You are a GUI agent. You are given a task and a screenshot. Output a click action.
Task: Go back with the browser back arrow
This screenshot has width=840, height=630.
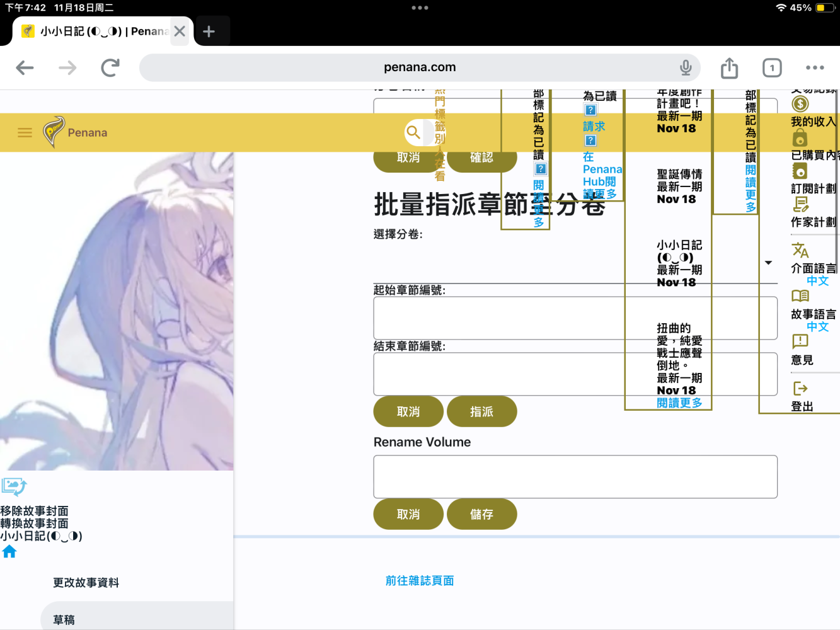coord(25,67)
